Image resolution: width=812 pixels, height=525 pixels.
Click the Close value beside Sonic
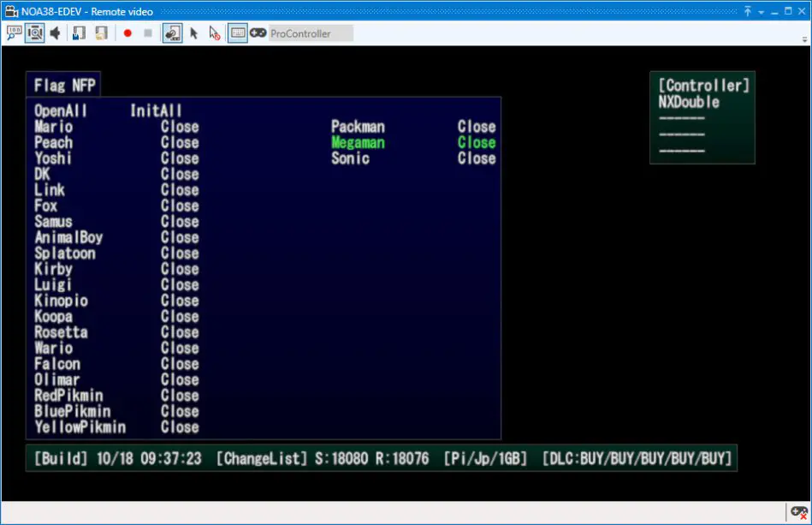click(477, 158)
